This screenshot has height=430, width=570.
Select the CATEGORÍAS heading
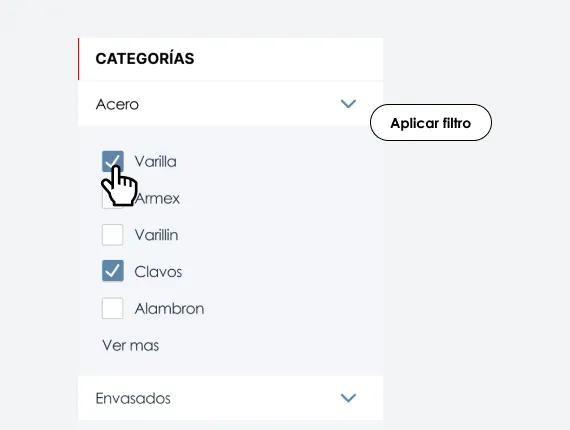point(145,59)
